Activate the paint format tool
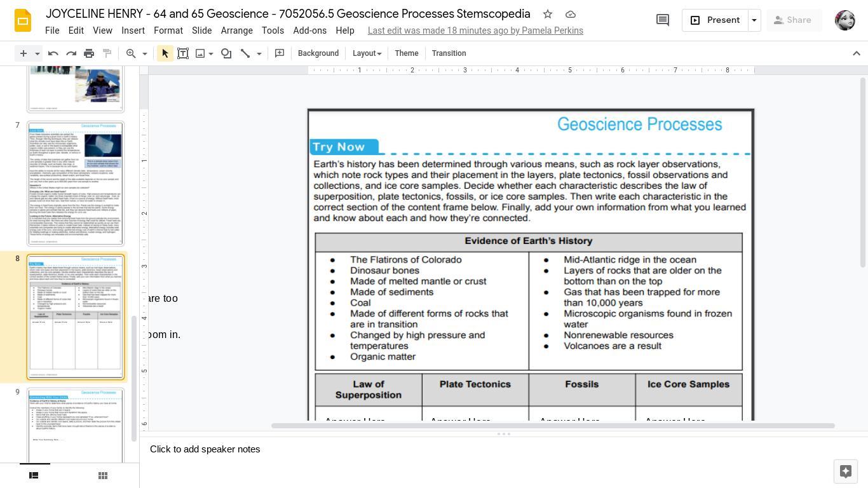The image size is (868, 488). point(107,53)
